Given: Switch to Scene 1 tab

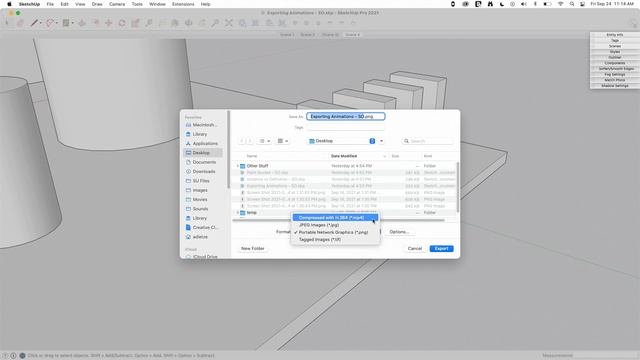Looking at the screenshot, I should pyautogui.click(x=287, y=35).
